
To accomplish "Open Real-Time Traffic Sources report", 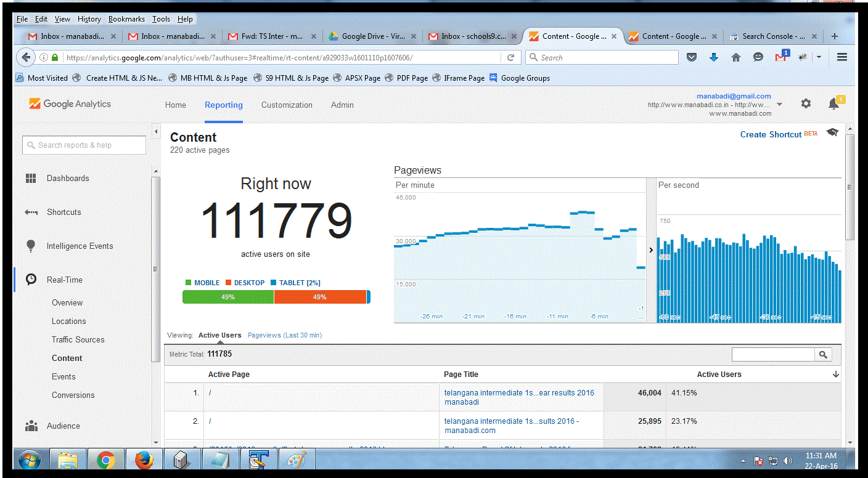I will click(x=78, y=339).
